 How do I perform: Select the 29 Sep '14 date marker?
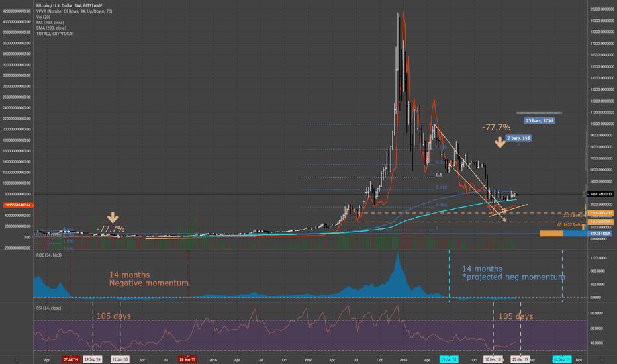pos(93,359)
